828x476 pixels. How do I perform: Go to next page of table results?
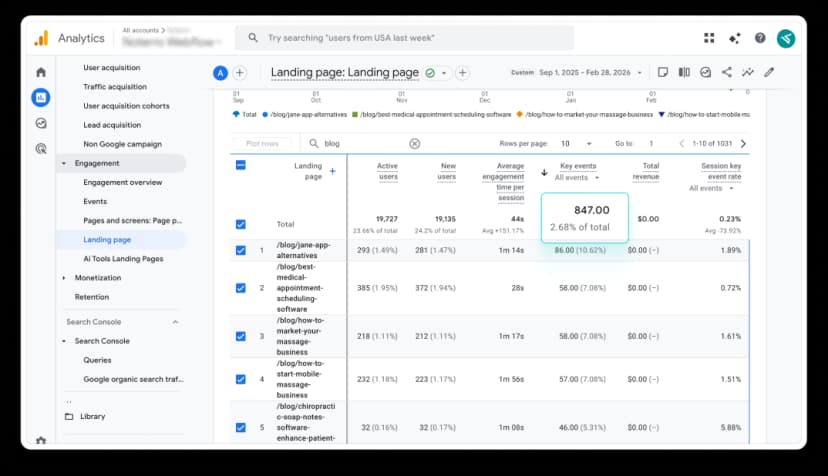743,143
